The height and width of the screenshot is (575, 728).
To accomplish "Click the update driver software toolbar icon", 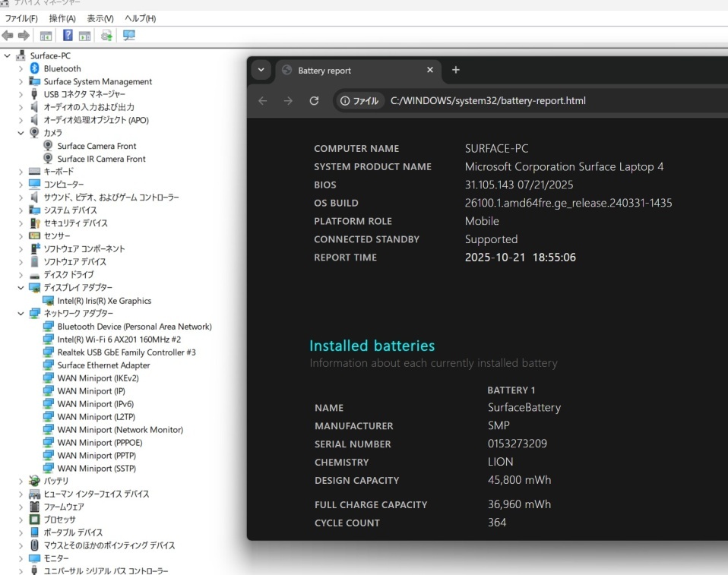I will click(x=106, y=36).
